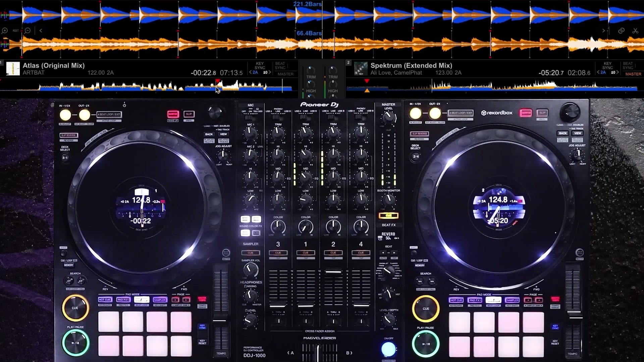Click the right deck CUE button on the controller
644x362 pixels.
[426, 309]
